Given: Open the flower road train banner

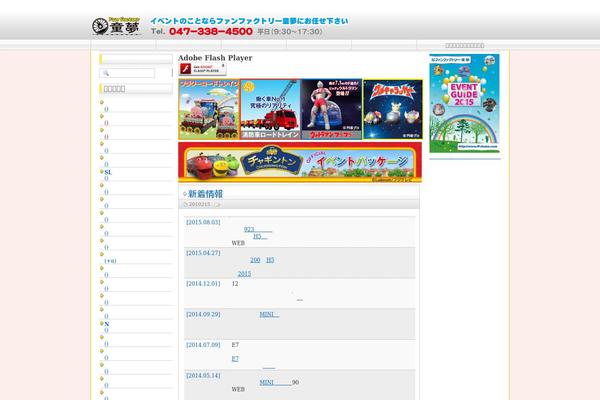Looking at the screenshot, I should [209, 109].
